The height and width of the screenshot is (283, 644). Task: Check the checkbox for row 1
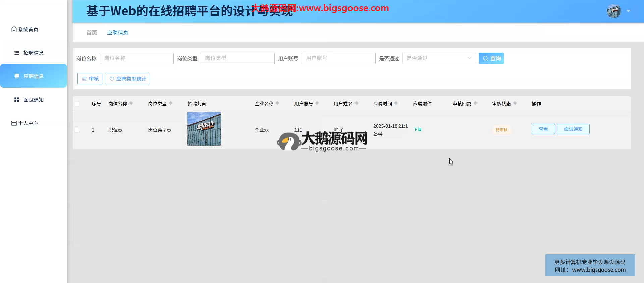tap(77, 130)
